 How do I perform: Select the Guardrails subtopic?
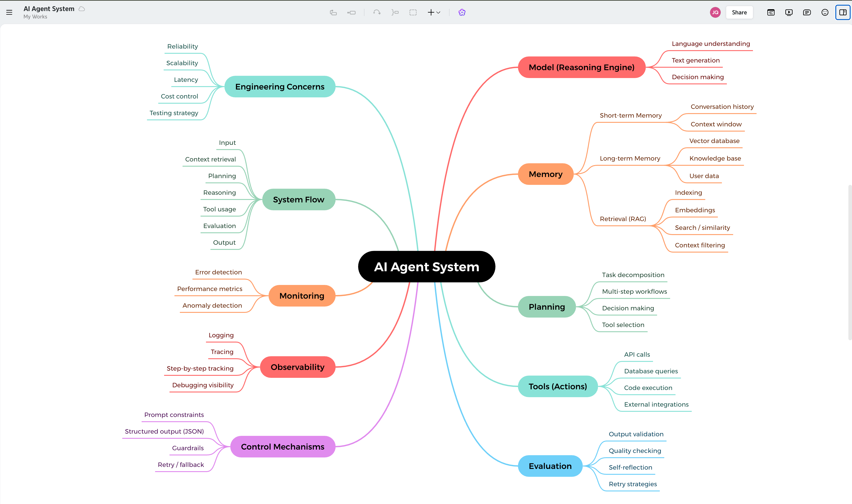point(188,448)
